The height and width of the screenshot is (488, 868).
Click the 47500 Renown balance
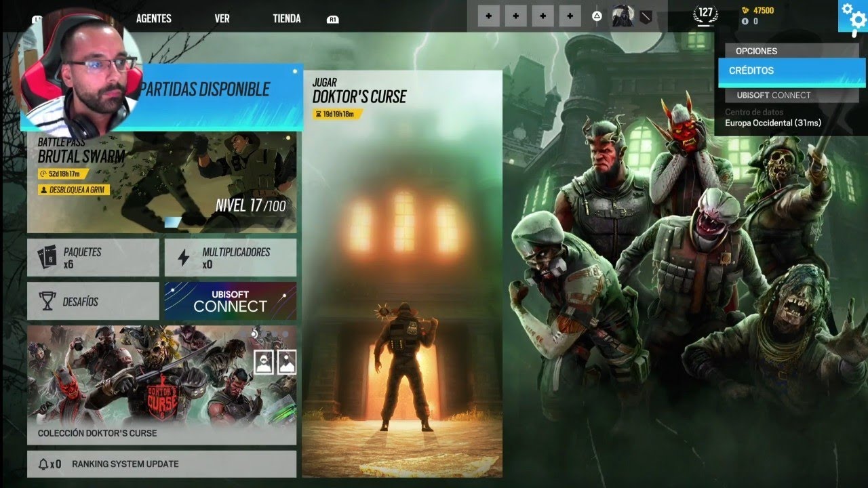(x=764, y=11)
